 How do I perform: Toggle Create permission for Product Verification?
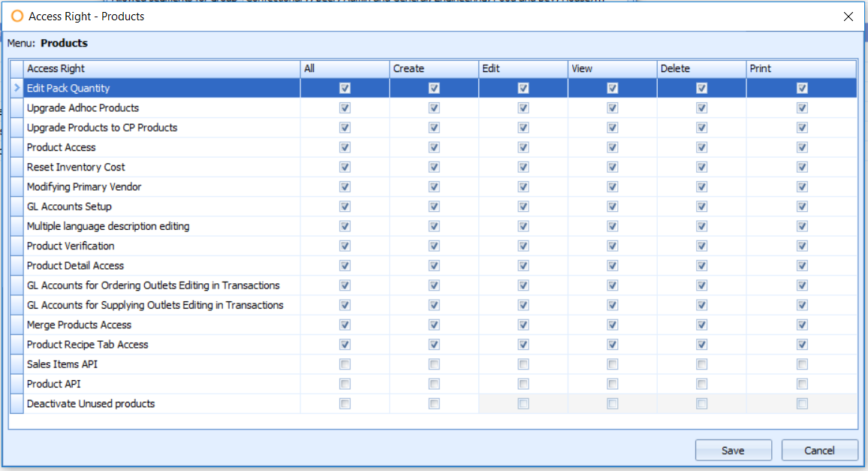pos(433,246)
